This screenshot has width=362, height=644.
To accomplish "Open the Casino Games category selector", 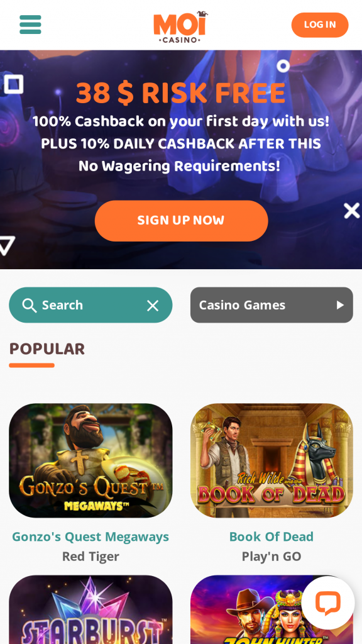I will (x=271, y=305).
